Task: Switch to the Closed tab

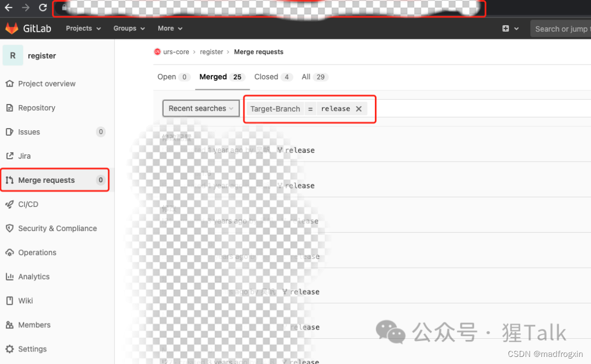Action: coord(273,77)
